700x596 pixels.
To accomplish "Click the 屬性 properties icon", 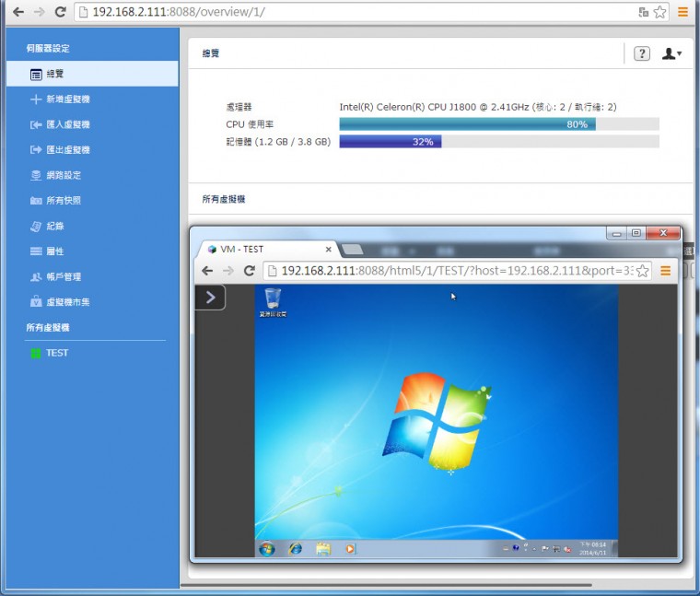I will [36, 251].
